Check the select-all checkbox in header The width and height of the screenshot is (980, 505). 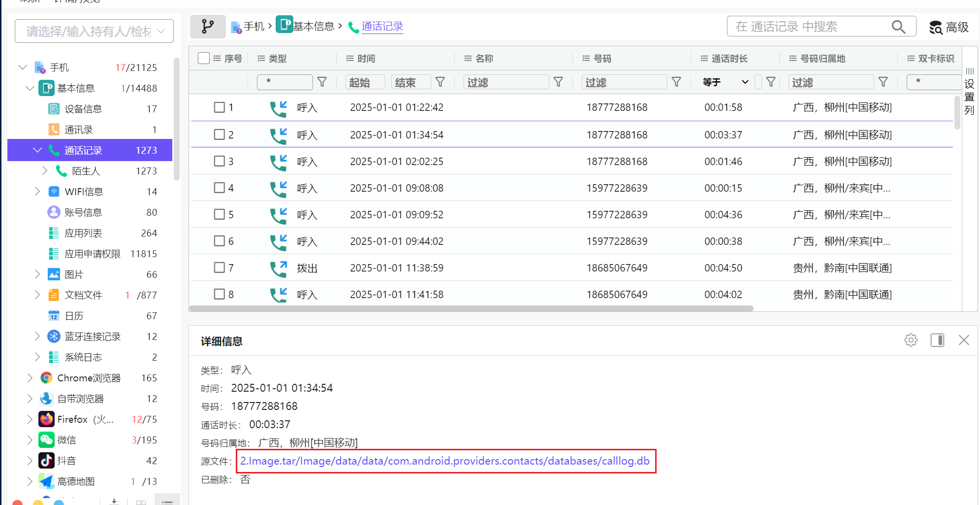pos(203,58)
